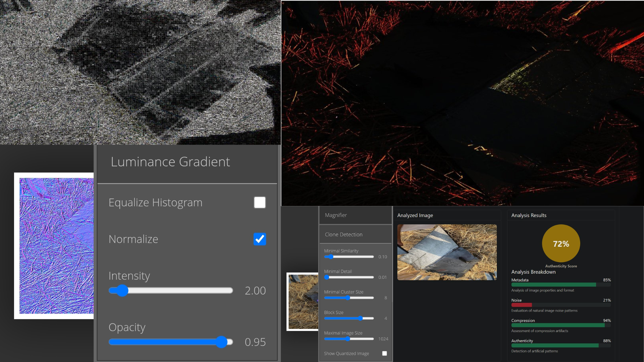Uncheck the Normalize checkbox
The height and width of the screenshot is (362, 644).
(260, 239)
